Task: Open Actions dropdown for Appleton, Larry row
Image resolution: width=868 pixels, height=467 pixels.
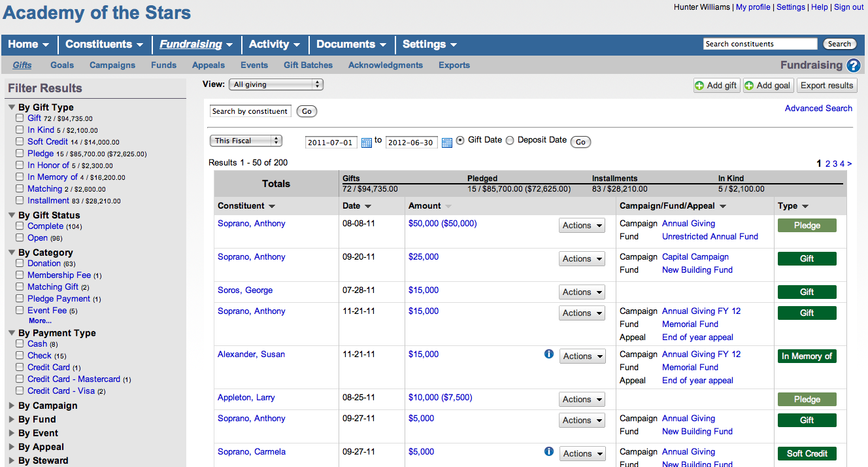Action: [582, 400]
